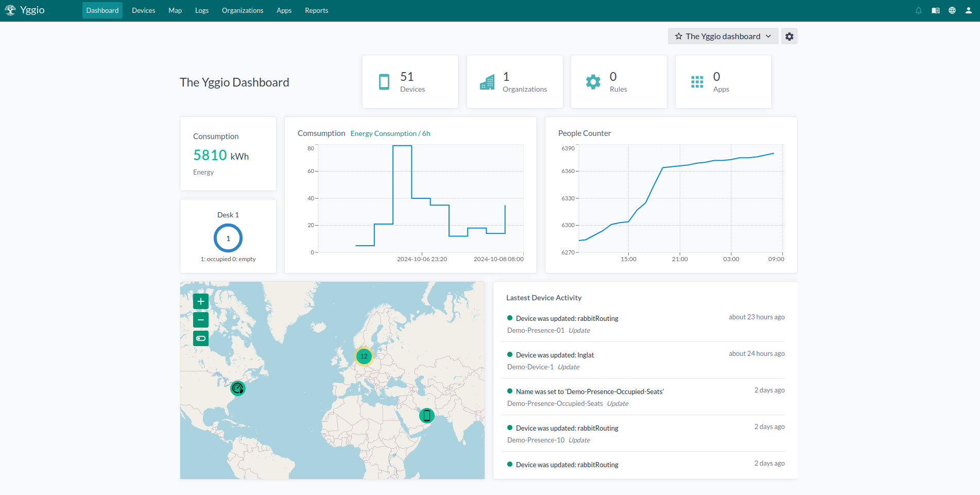Click 'Lastest Device Activity' heading
Viewport: 980px width, 495px height.
click(x=544, y=298)
